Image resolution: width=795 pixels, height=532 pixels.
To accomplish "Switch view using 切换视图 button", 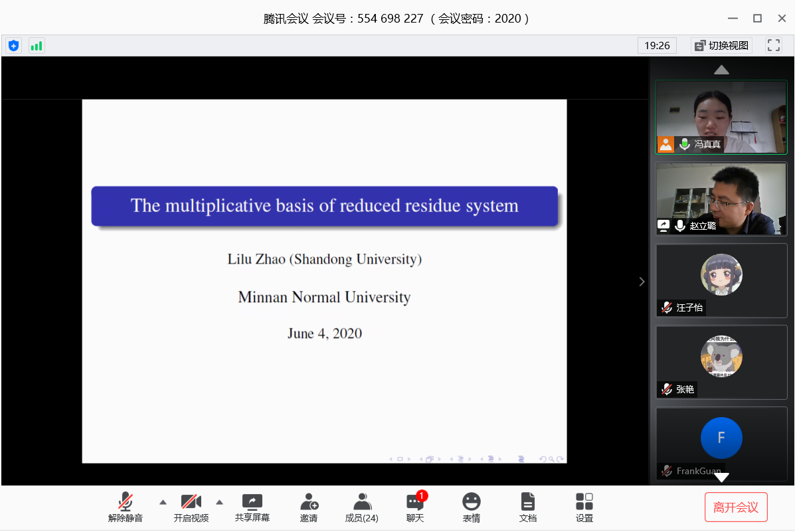I will point(721,45).
